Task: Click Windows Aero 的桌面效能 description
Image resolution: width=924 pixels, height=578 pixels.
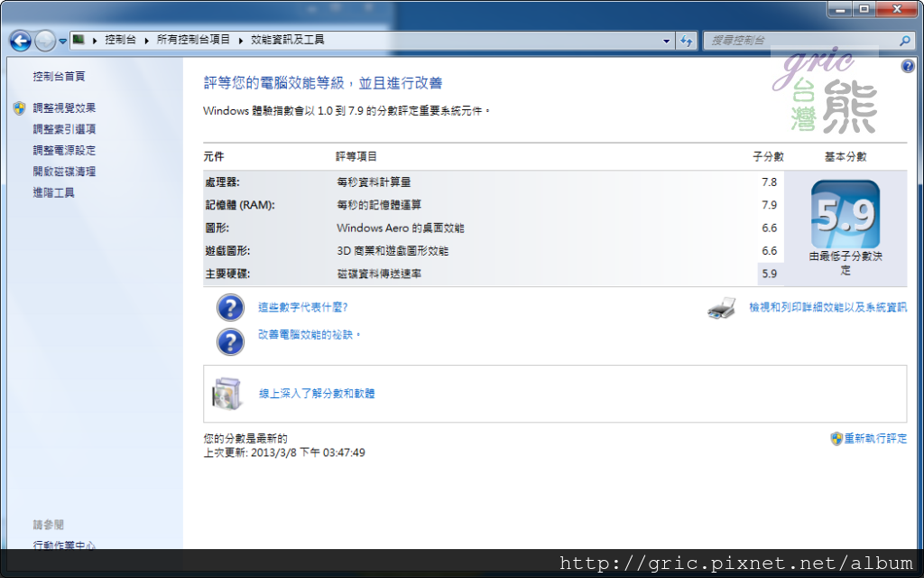Action: [400, 228]
